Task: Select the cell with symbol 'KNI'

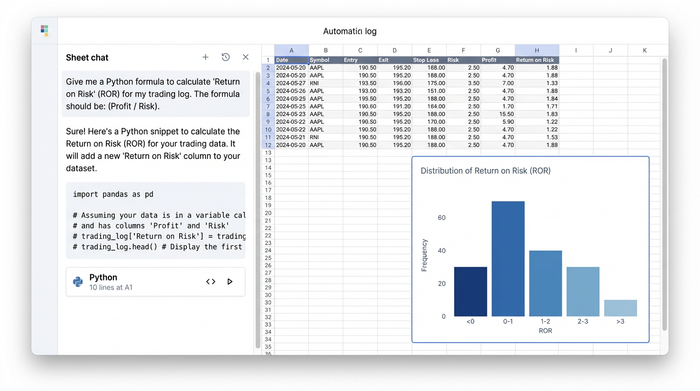Action: (x=325, y=83)
